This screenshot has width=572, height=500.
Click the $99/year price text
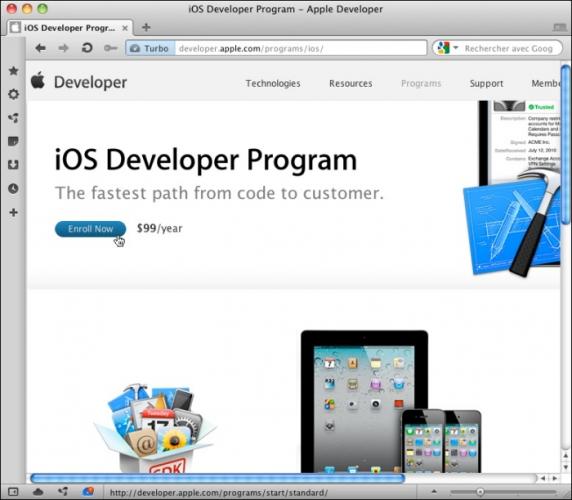pyautogui.click(x=159, y=228)
